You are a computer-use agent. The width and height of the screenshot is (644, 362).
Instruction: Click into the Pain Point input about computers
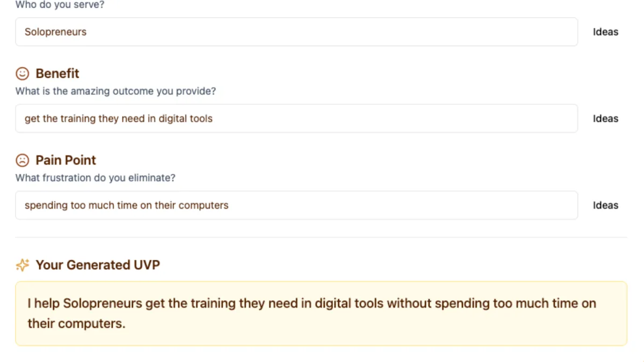pyautogui.click(x=297, y=205)
